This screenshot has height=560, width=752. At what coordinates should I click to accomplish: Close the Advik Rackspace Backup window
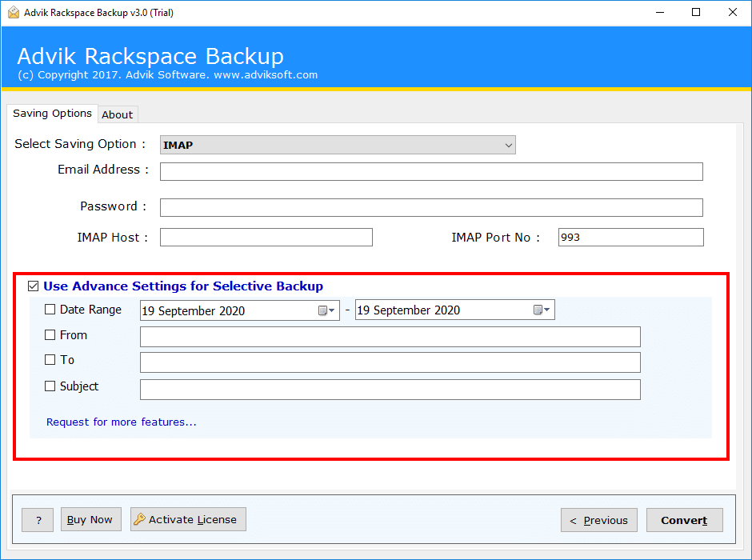(732, 13)
